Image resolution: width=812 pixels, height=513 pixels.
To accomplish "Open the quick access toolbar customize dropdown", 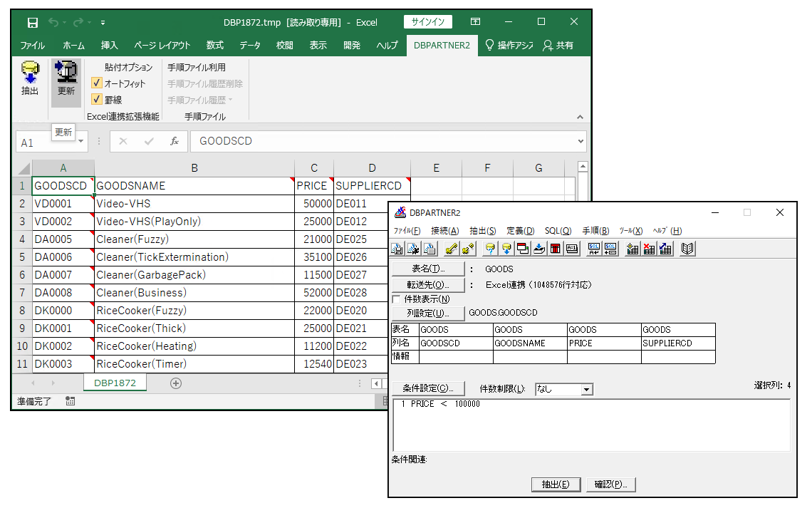I will [x=103, y=22].
